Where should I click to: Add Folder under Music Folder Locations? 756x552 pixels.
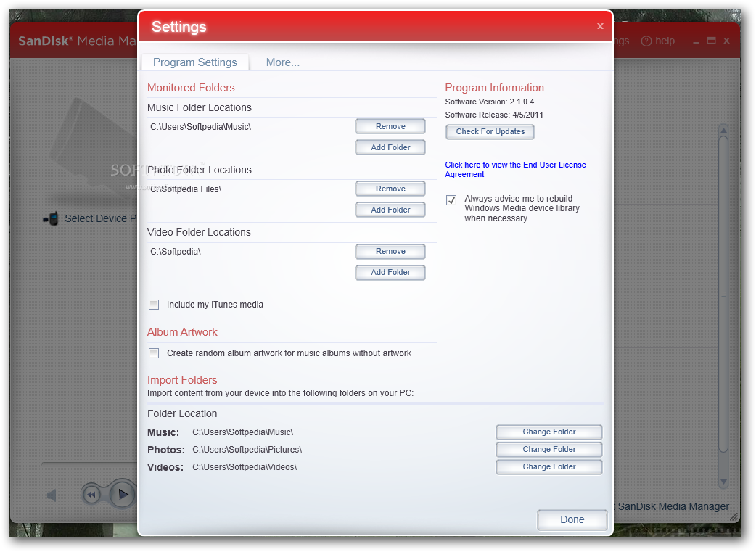(390, 147)
